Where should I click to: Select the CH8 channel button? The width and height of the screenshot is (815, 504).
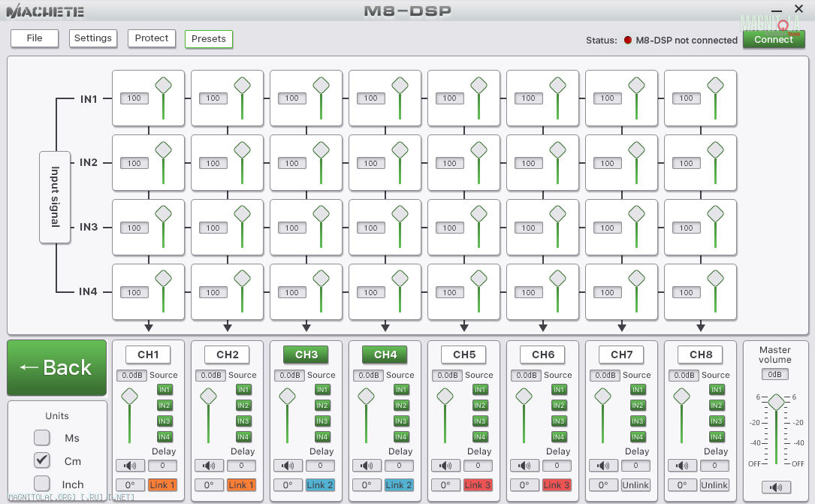point(701,355)
